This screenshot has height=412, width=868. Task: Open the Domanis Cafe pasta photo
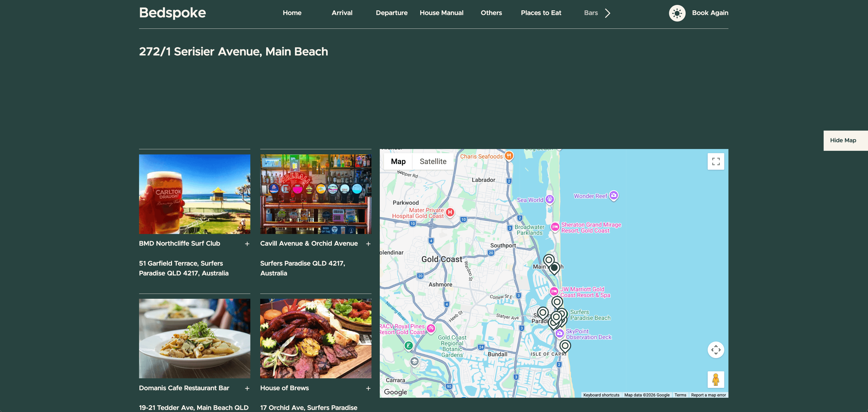click(194, 338)
